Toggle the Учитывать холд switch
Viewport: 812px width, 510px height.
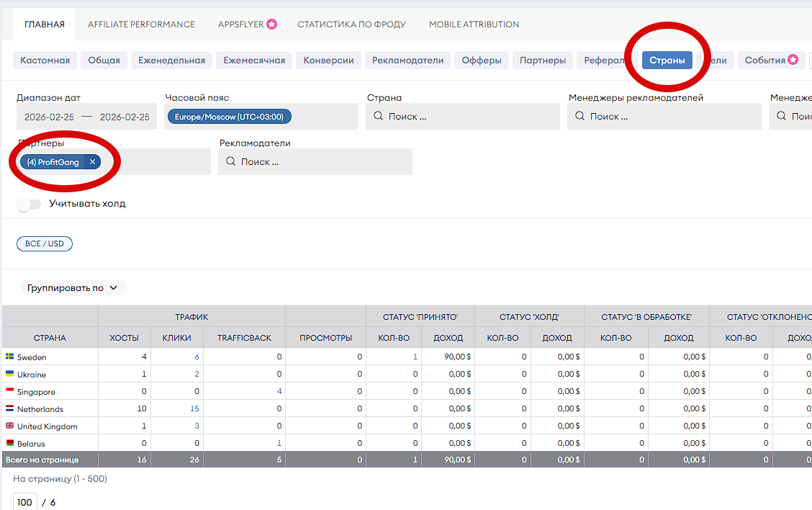[29, 204]
